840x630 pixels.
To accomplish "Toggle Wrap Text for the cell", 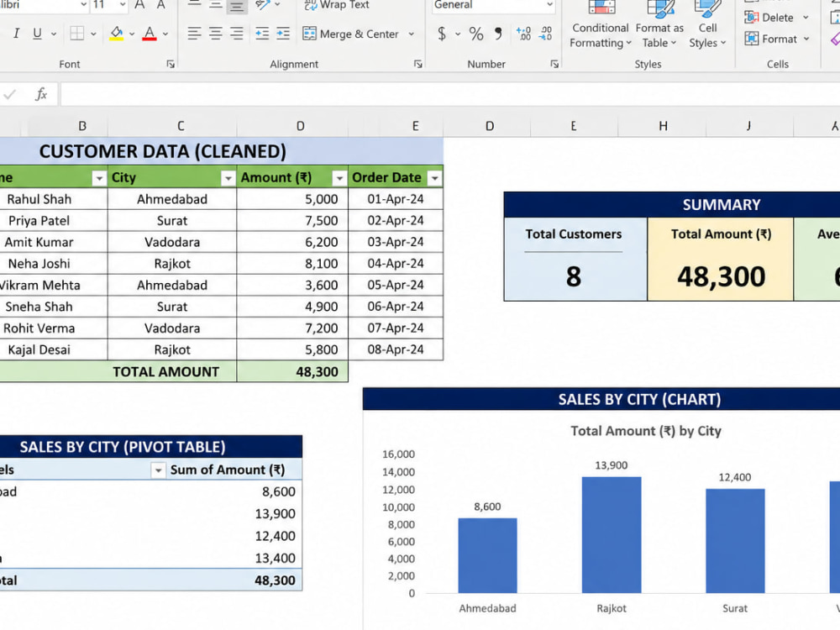I will pyautogui.click(x=337, y=5).
